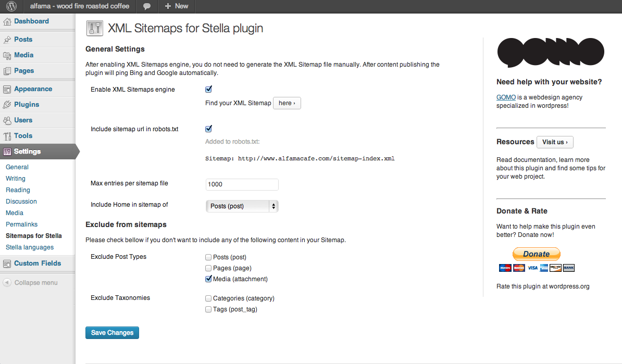This screenshot has width=622, height=364.
Task: Uncheck Enable XML Sitemaps engine
Action: coord(209,90)
